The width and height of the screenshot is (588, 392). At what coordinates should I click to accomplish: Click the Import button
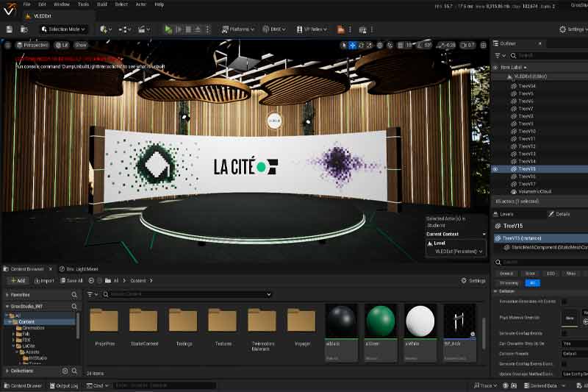44,281
